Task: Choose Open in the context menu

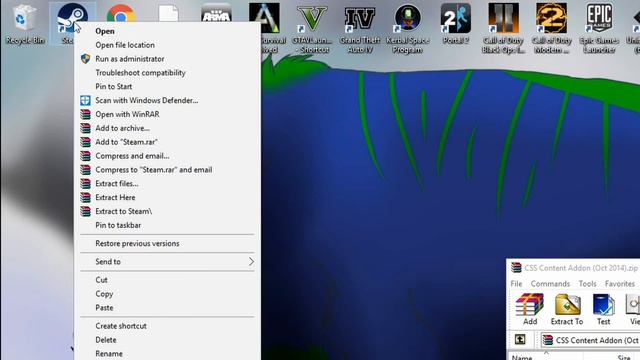Action: tap(167, 31)
